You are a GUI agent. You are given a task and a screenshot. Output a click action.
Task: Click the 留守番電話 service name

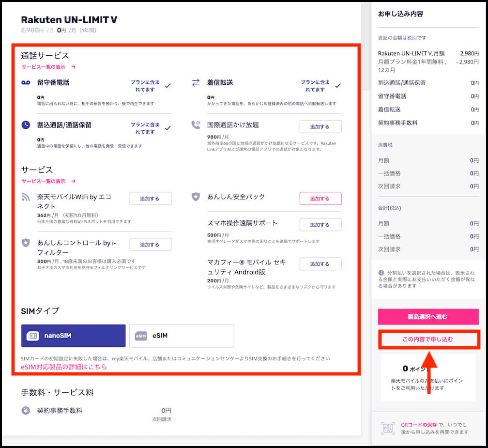(x=53, y=82)
